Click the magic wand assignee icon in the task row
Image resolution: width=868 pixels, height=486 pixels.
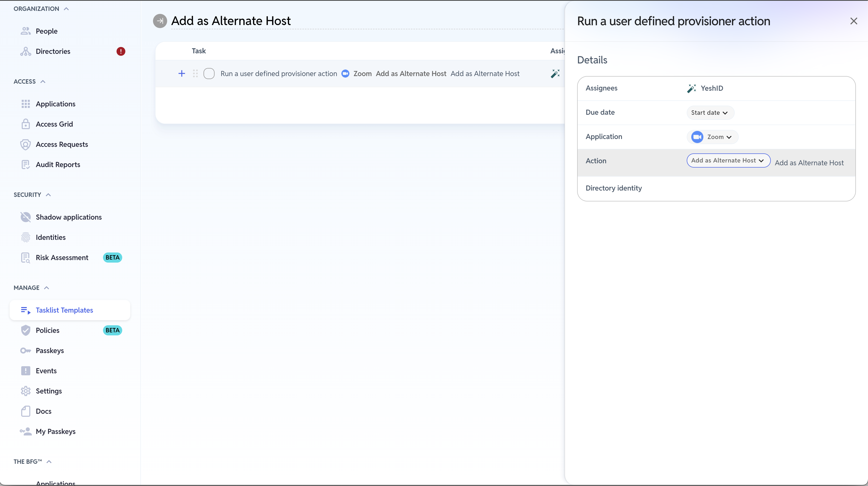(555, 74)
